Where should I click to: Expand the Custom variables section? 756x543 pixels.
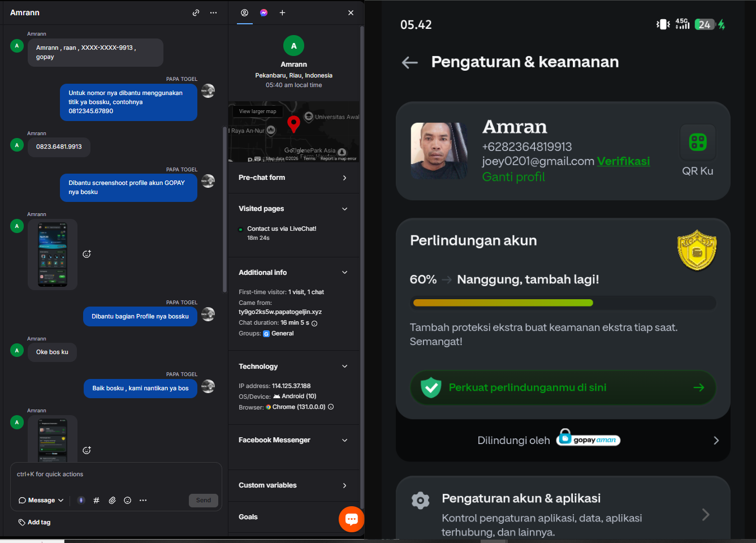293,485
